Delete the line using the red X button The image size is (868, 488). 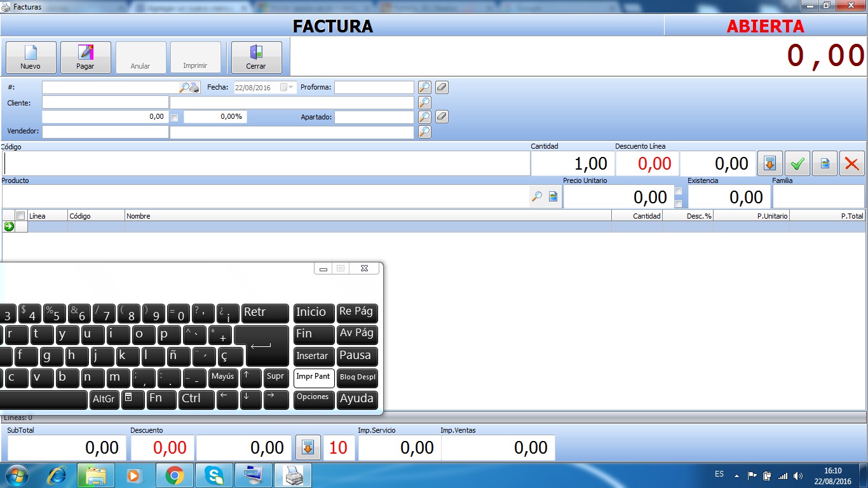click(851, 164)
